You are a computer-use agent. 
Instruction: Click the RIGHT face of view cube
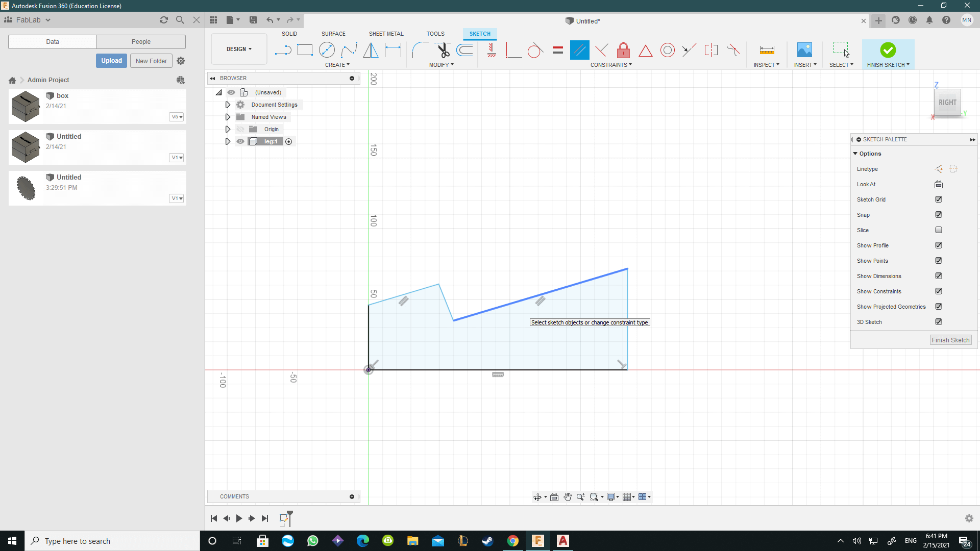click(947, 103)
